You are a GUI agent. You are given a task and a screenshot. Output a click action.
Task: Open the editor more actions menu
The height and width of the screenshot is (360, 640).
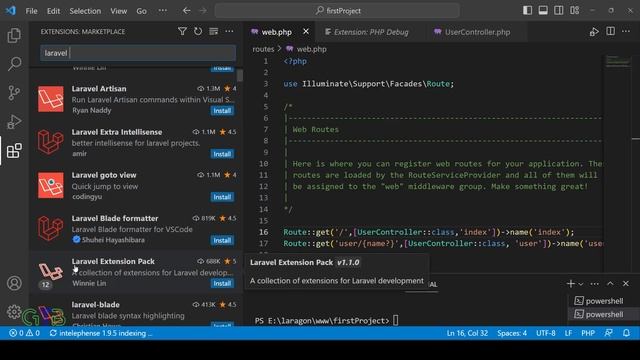(626, 31)
